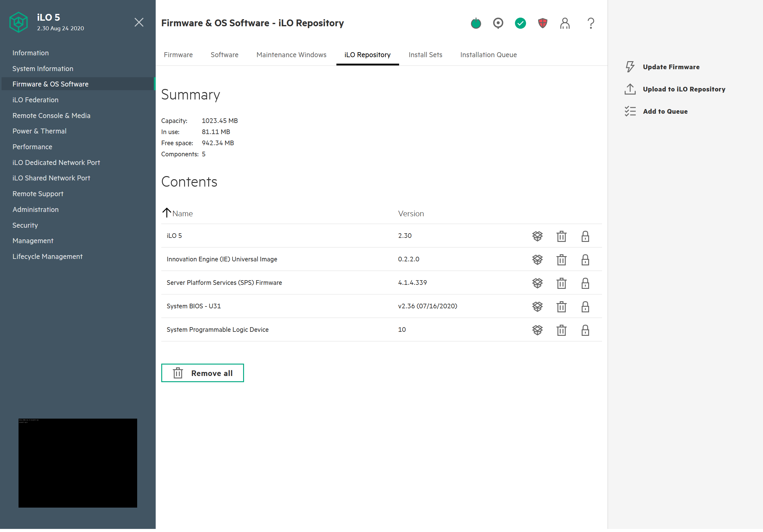Click Update Firmware in the right panel
The height and width of the screenshot is (532, 763).
671,67
